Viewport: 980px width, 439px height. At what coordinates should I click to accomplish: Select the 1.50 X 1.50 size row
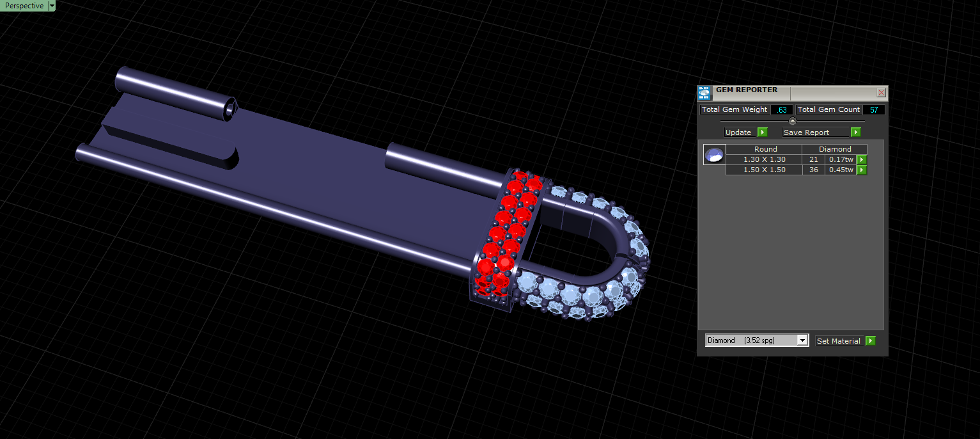point(765,170)
